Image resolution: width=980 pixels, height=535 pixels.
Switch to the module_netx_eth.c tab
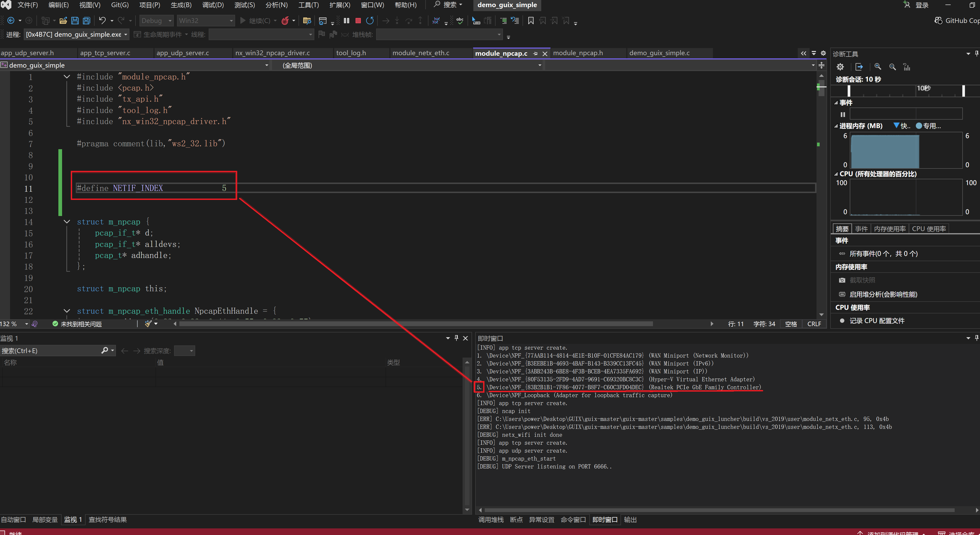420,53
